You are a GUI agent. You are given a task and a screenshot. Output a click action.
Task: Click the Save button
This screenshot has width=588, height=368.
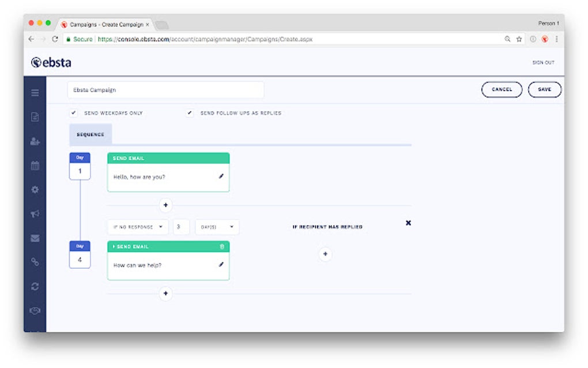click(x=544, y=89)
